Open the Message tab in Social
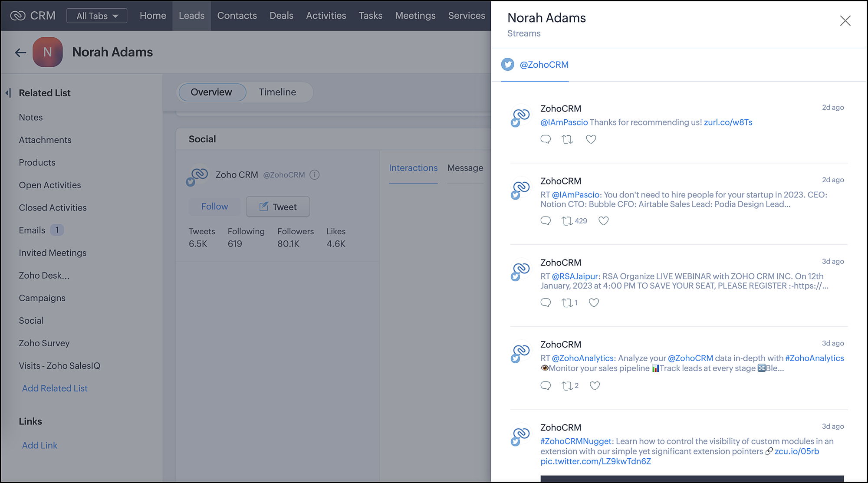868x483 pixels. tap(465, 168)
